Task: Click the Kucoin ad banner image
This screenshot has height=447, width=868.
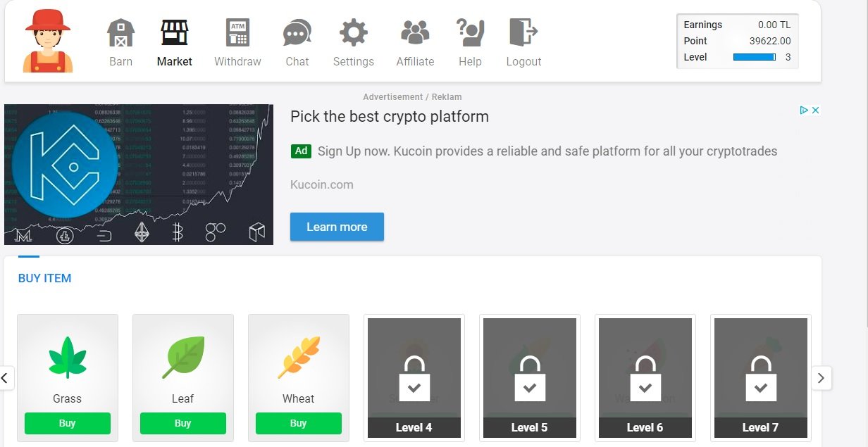Action: coord(139,175)
